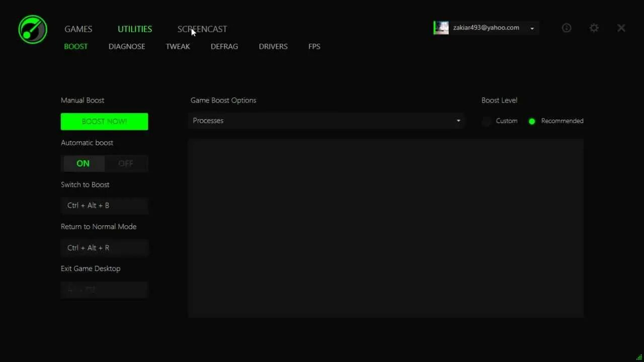Click the window resize grip icon
The height and width of the screenshot is (362, 644).
click(x=639, y=357)
